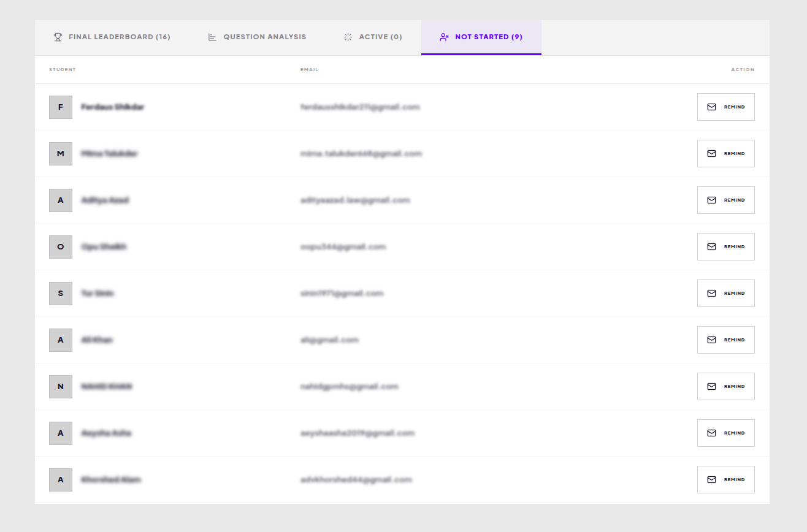Click the avatar beside Khorshed Alam

tap(61, 480)
